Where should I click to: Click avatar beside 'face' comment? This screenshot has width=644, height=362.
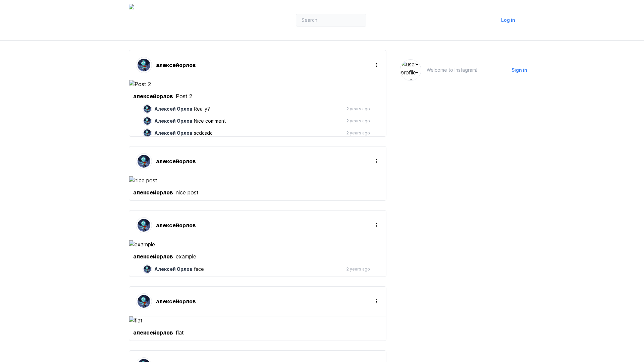tap(147, 269)
